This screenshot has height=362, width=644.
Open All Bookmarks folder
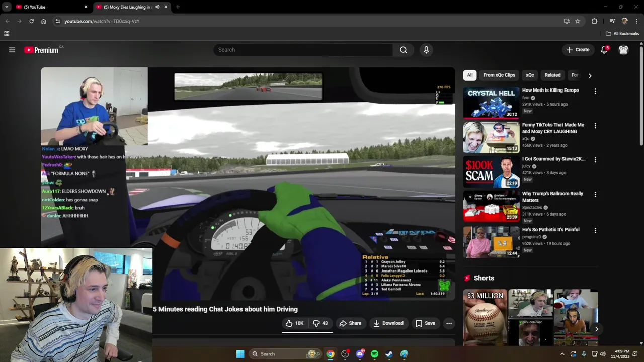pos(622,34)
